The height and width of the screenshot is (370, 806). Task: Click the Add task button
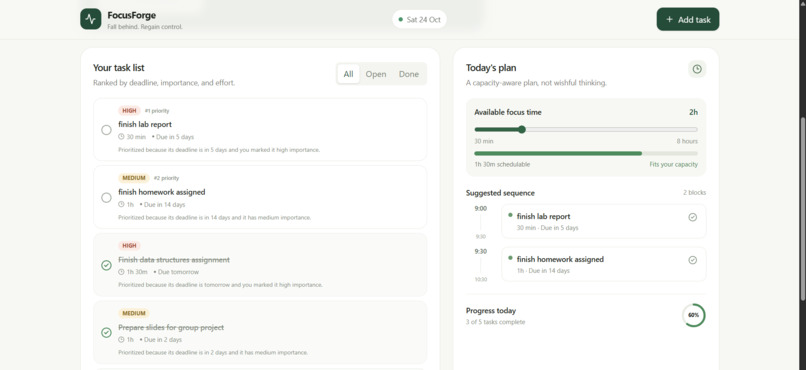688,20
